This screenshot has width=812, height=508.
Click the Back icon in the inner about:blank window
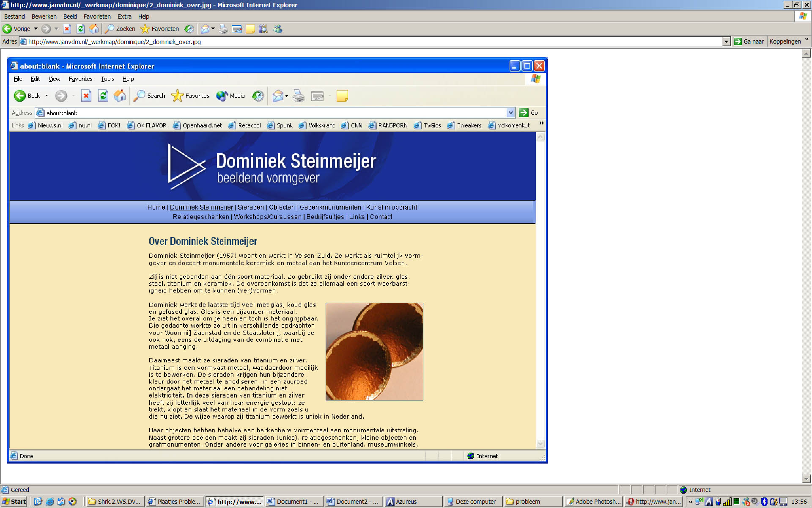pyautogui.click(x=20, y=96)
